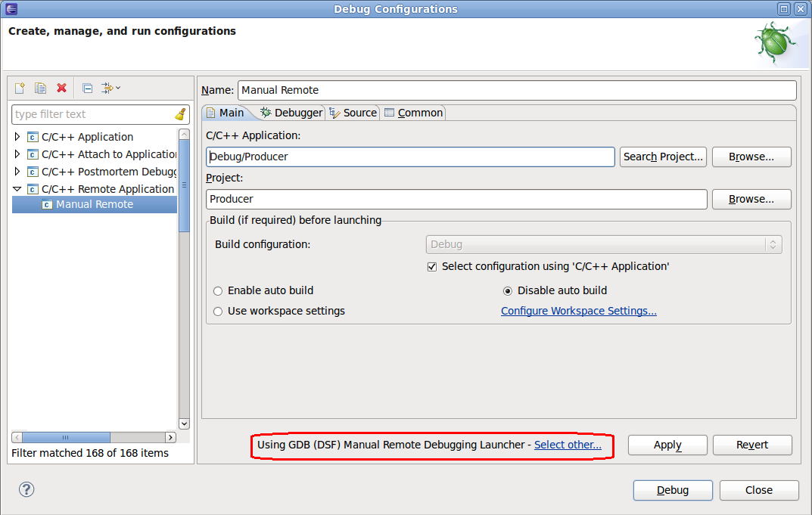The height and width of the screenshot is (515, 812).
Task: Clear the filter text with broom icon
Action: (180, 114)
